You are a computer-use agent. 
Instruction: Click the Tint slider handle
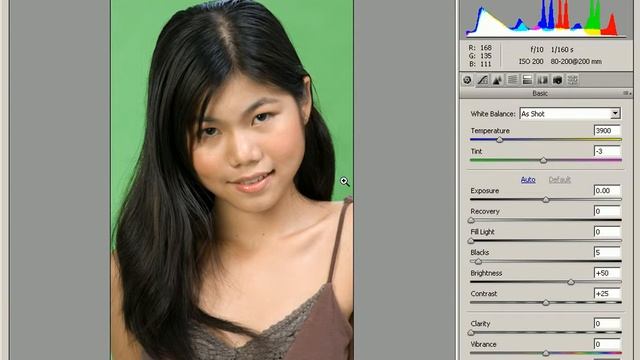[x=543, y=160]
